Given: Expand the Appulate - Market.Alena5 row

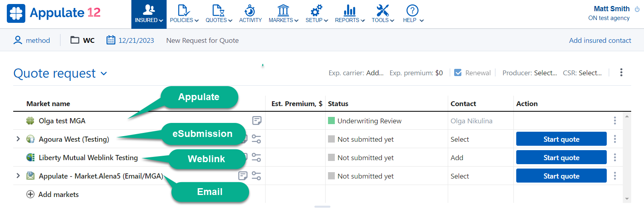Looking at the screenshot, I should point(18,176).
